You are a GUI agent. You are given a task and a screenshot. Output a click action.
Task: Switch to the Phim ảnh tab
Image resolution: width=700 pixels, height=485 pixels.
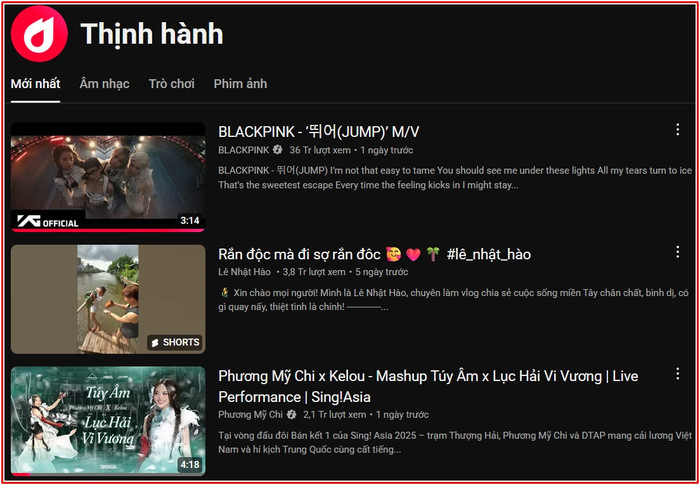tap(240, 84)
